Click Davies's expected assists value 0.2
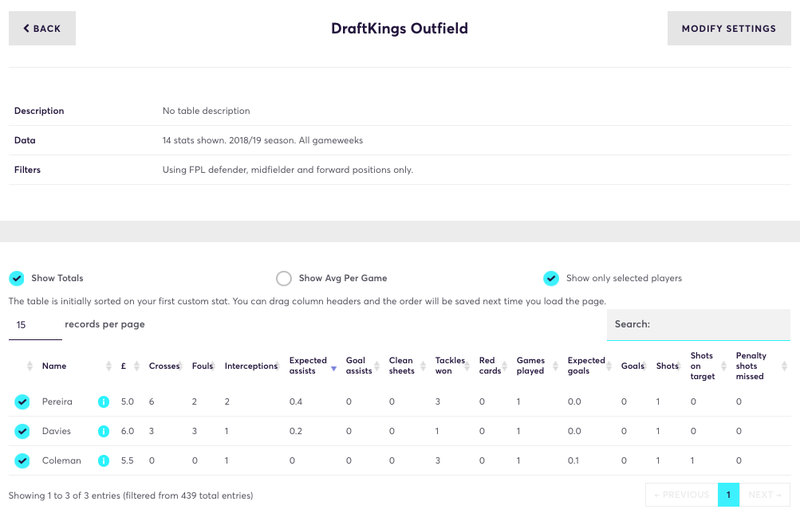Image resolution: width=800 pixels, height=517 pixels. tap(296, 431)
